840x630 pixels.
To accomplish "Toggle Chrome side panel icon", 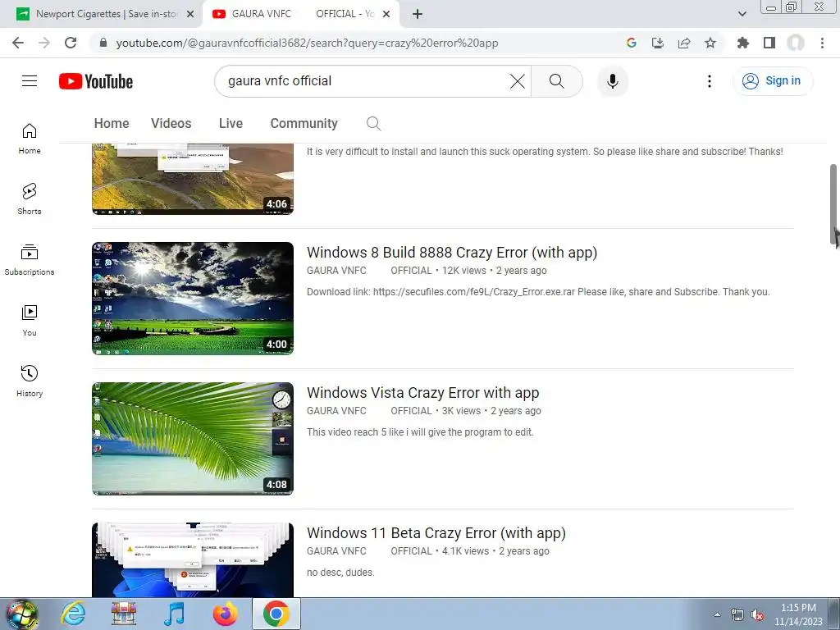I will (x=769, y=43).
